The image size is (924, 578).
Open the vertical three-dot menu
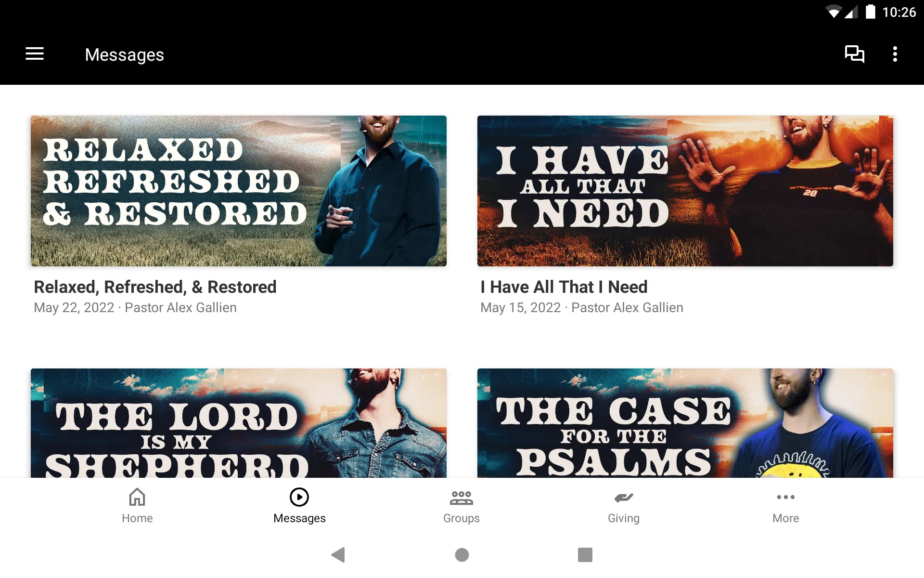pyautogui.click(x=896, y=54)
